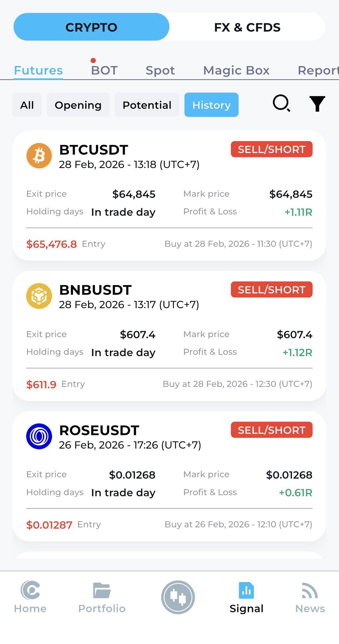This screenshot has width=339, height=644.
Task: Open the filter funnel icon
Action: [317, 104]
